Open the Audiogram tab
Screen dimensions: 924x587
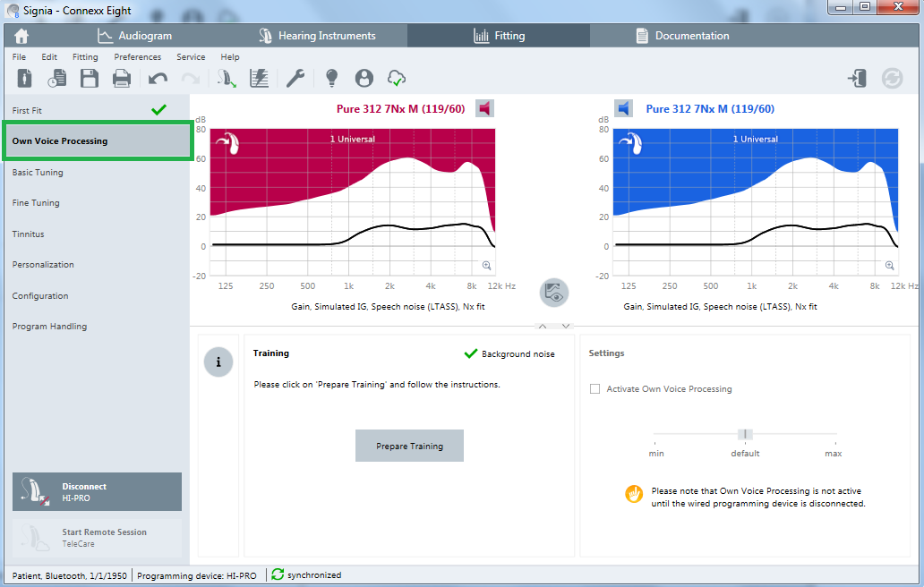(x=135, y=36)
